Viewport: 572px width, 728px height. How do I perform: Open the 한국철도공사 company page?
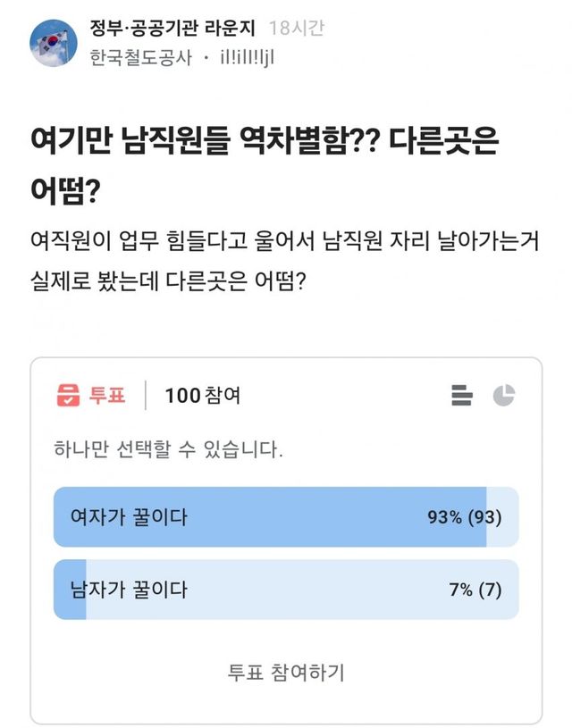(141, 58)
